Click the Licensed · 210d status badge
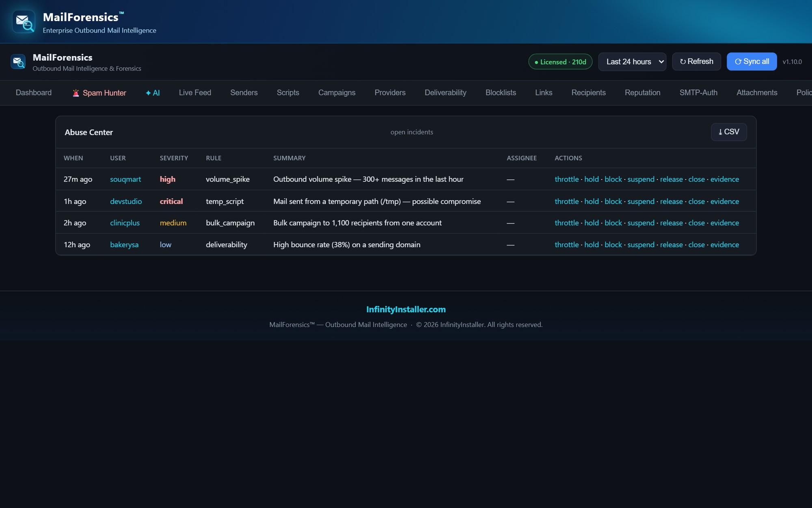Screen dimensions: 812x508 point(560,62)
